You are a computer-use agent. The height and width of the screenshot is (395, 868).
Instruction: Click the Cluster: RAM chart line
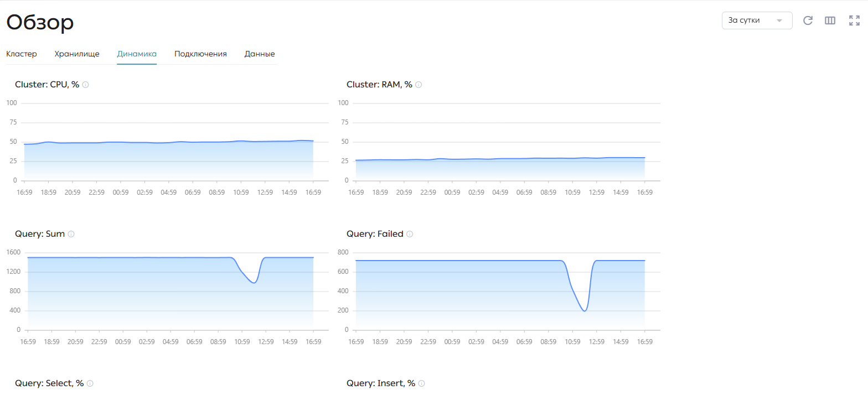coord(500,159)
